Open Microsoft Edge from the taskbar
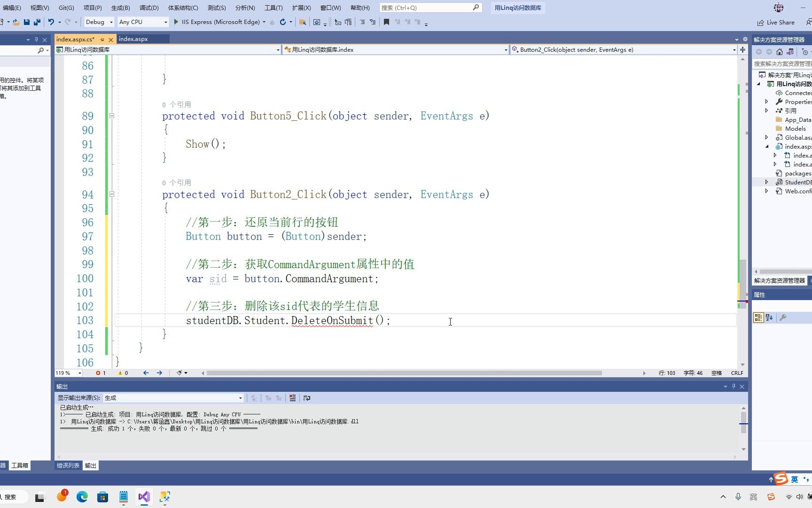Screen dimensions: 812x508 (x=82, y=497)
